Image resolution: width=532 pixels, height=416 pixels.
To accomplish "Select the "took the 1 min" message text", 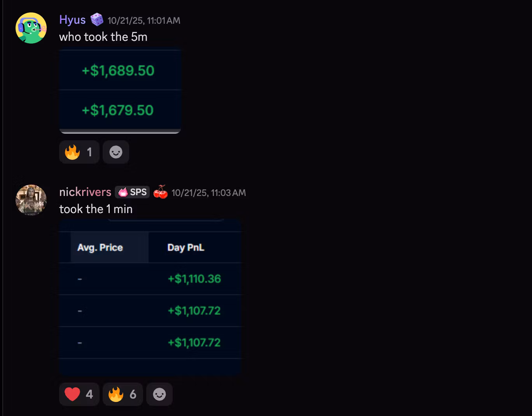I will tap(96, 209).
